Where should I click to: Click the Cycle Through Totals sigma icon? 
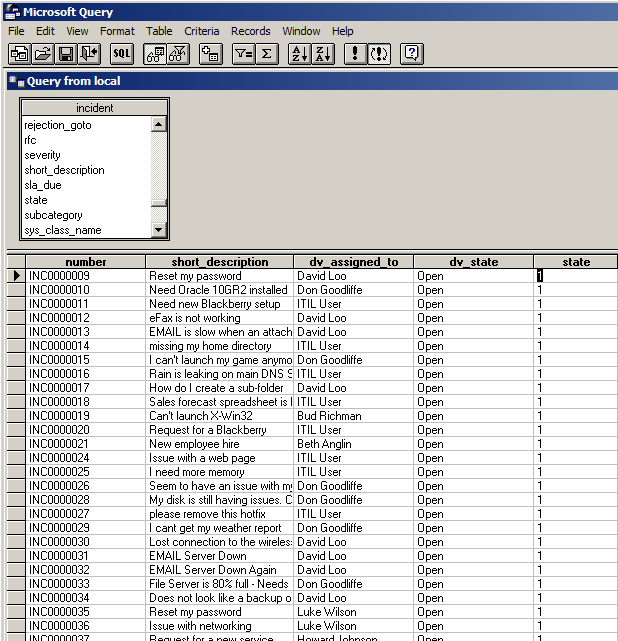pyautogui.click(x=267, y=54)
